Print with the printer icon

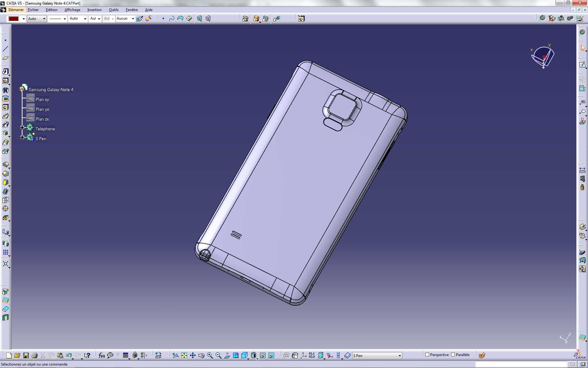click(35, 355)
